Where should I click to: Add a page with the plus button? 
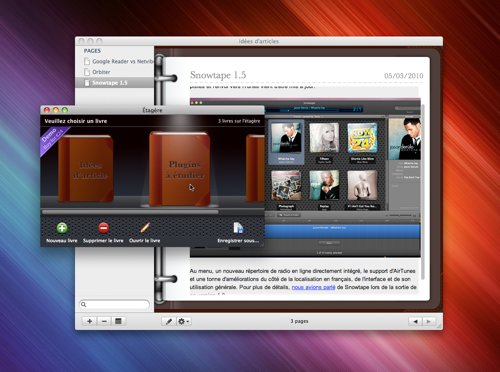pos(90,321)
